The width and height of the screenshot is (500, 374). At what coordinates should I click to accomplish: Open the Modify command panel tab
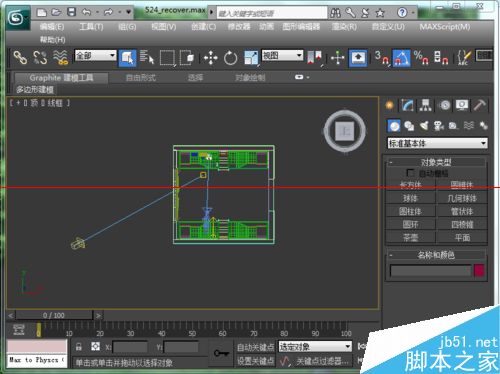pos(407,105)
